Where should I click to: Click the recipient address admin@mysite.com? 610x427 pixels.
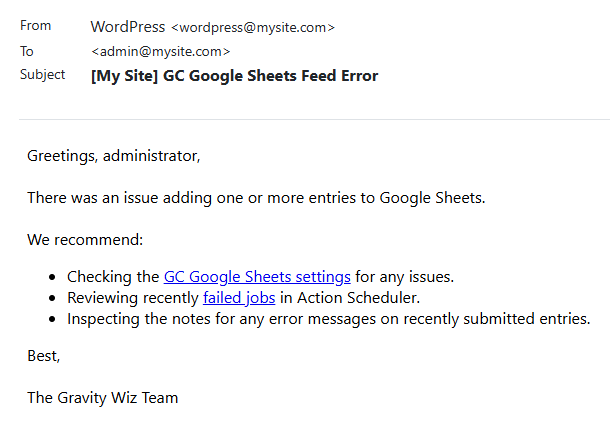pyautogui.click(x=161, y=51)
